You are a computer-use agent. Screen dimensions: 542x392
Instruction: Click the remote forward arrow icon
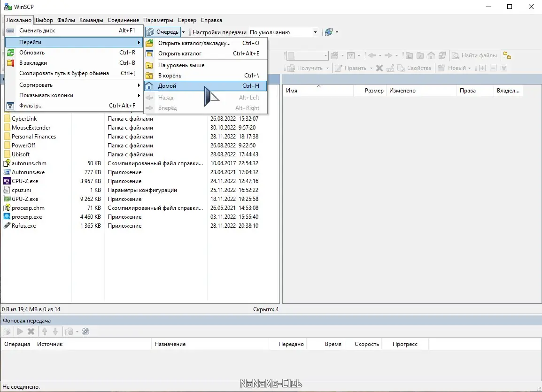[388, 55]
